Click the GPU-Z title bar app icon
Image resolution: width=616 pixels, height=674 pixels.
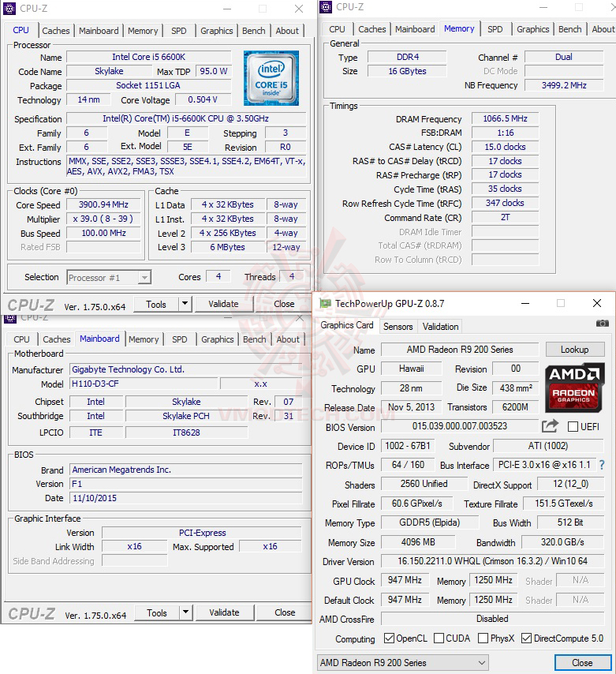326,304
